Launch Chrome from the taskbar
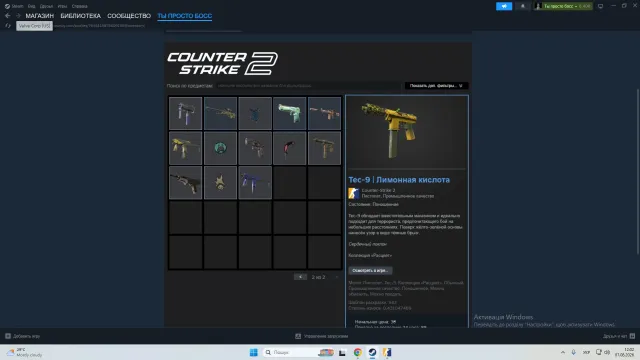This screenshot has height=360, width=640. point(358,352)
